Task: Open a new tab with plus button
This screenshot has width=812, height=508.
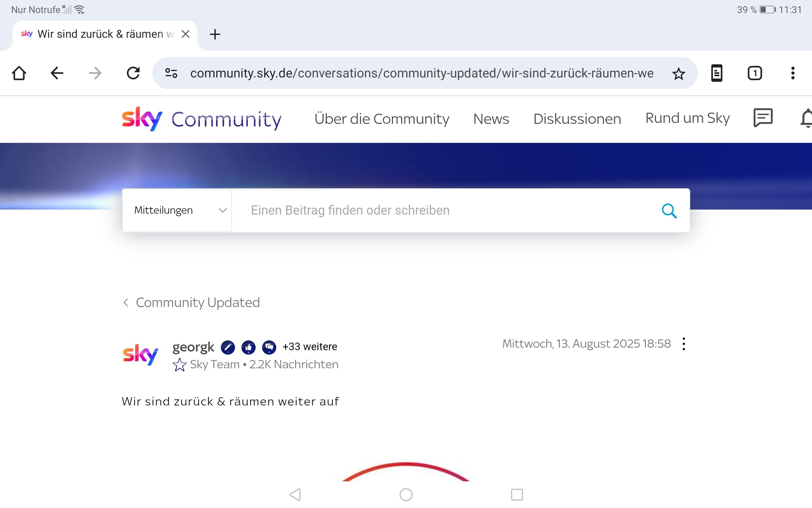Action: click(x=215, y=34)
